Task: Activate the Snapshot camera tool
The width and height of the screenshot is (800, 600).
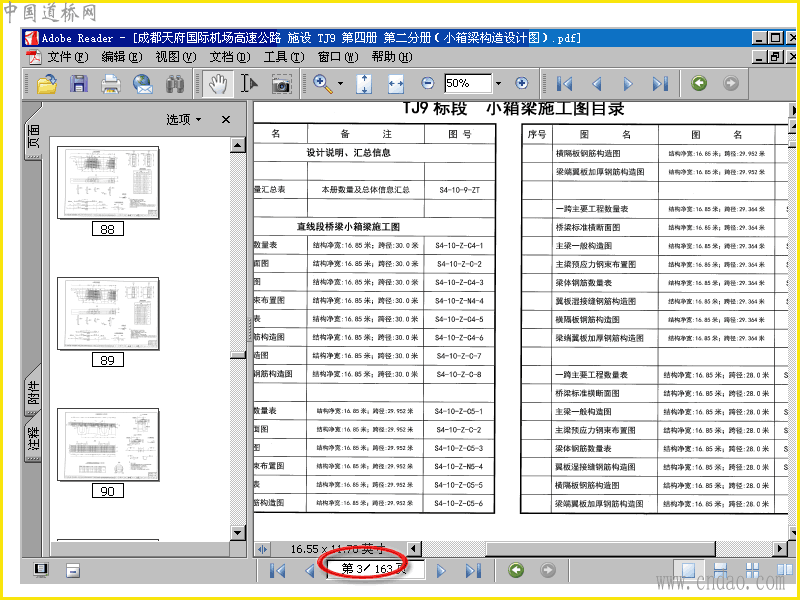Action: tap(281, 84)
